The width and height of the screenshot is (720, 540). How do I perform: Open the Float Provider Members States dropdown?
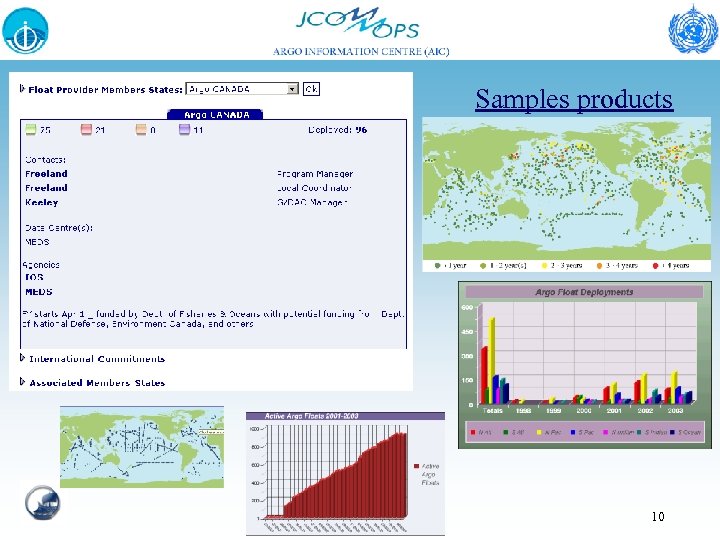click(242, 89)
